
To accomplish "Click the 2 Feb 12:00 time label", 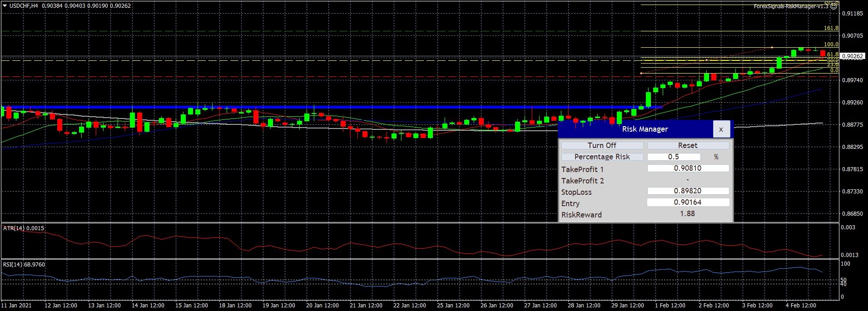I will (714, 306).
